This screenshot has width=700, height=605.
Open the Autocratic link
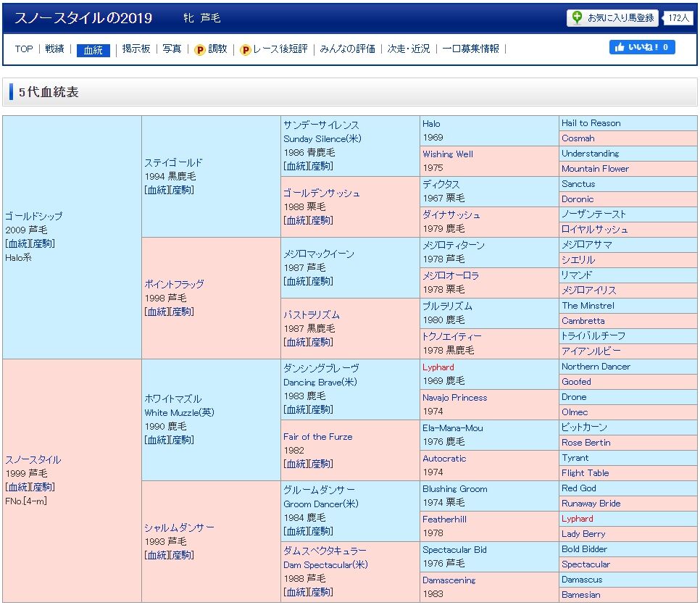444,458
